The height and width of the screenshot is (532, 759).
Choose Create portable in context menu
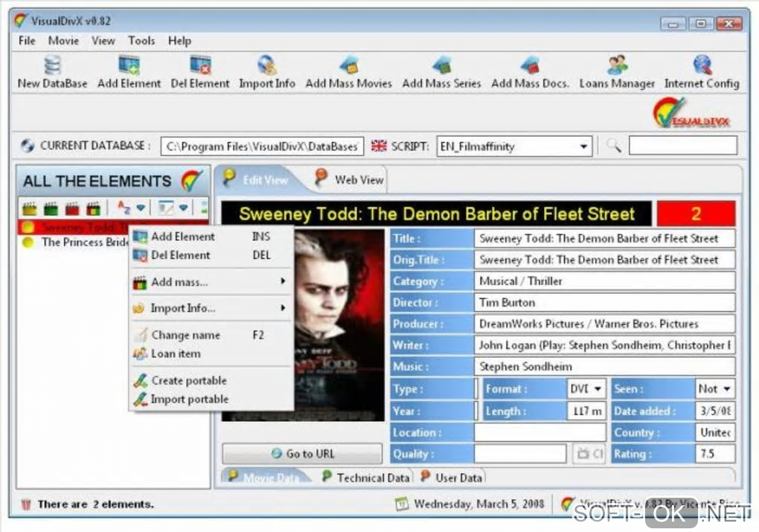pyautogui.click(x=212, y=380)
